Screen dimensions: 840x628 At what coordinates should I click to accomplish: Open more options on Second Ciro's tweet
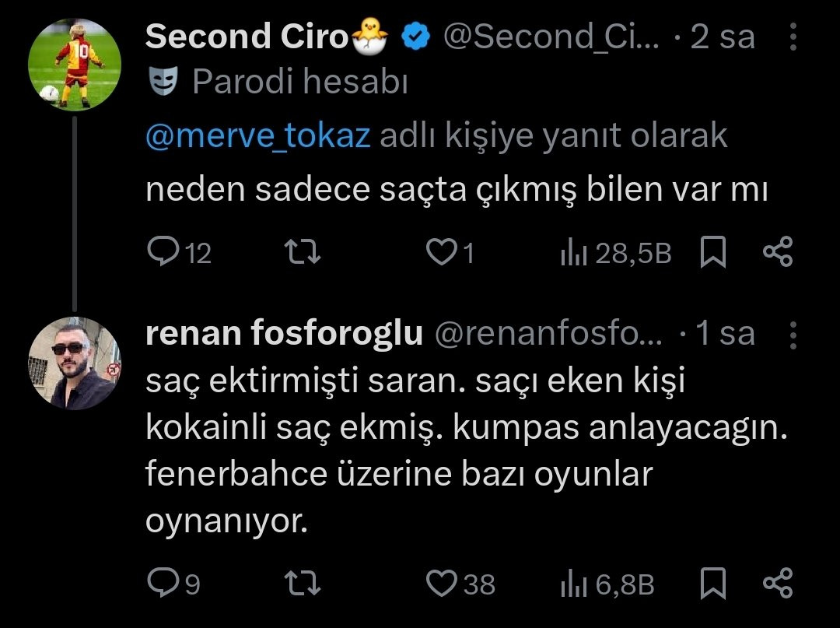click(x=793, y=37)
